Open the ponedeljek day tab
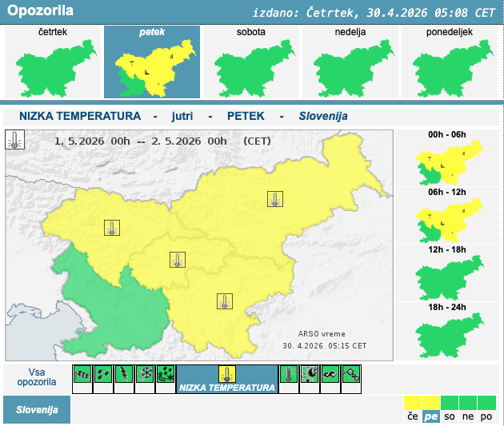504x426 pixels. pyautogui.click(x=449, y=62)
